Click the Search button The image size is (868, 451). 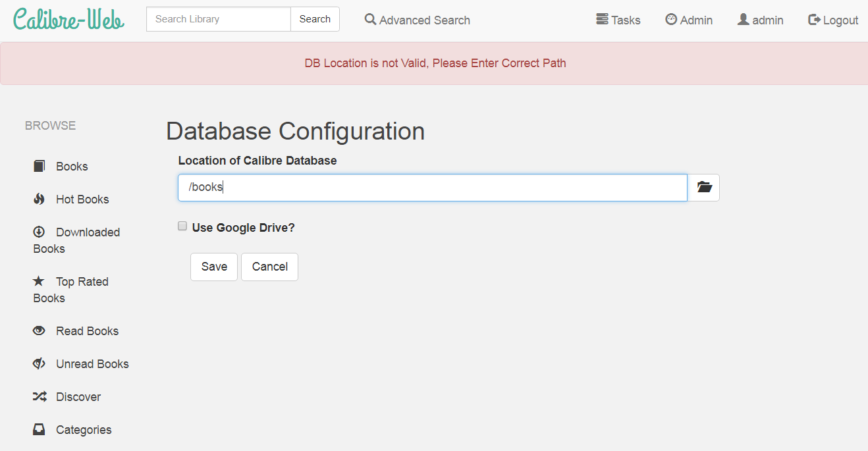(x=315, y=19)
